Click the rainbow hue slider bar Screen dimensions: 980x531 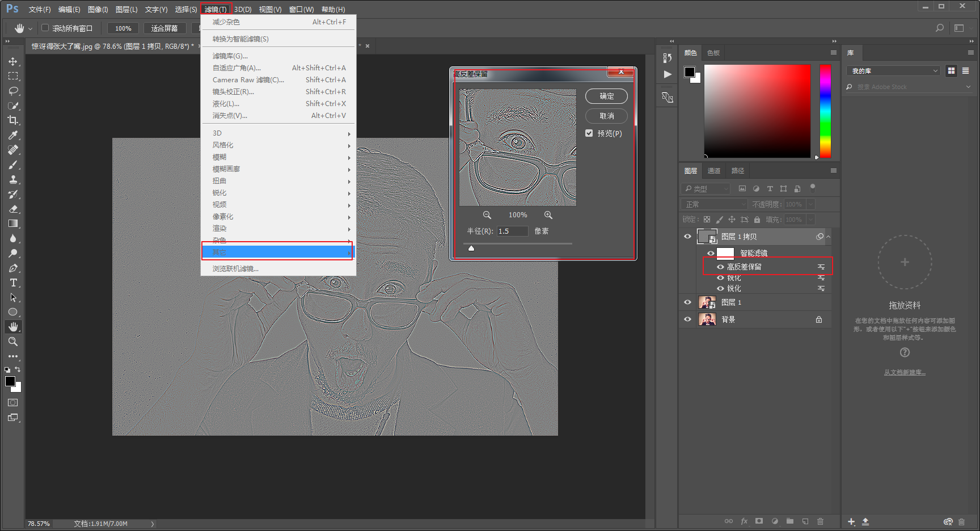[x=825, y=111]
